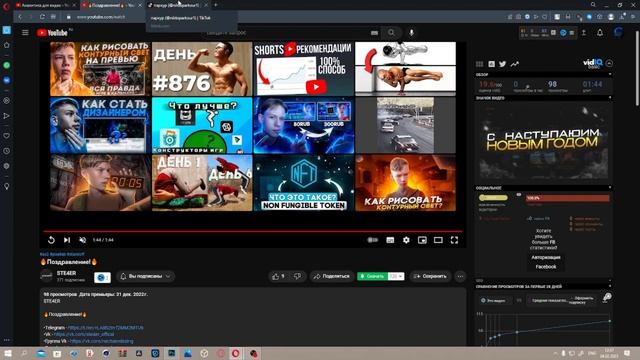Open the YouTube account avatar menu
This screenshot has width=640, height=360.
pyautogui.click(x=618, y=33)
